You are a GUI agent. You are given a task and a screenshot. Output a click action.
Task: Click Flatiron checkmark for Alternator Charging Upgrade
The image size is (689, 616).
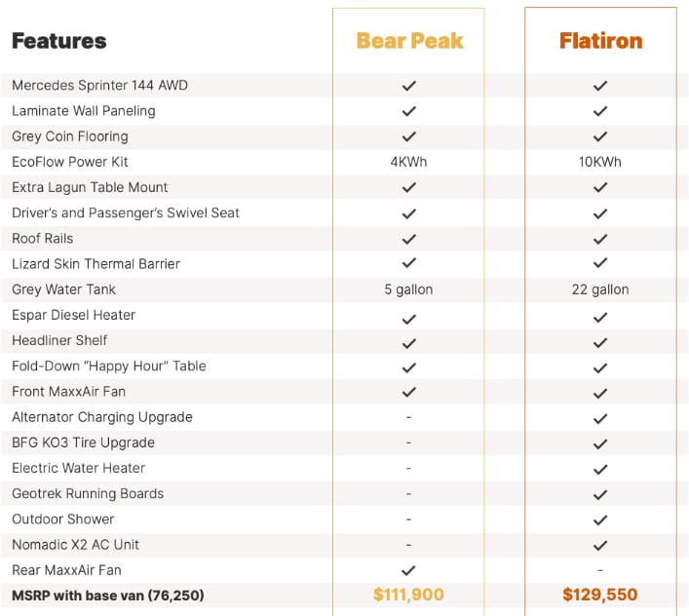point(600,418)
